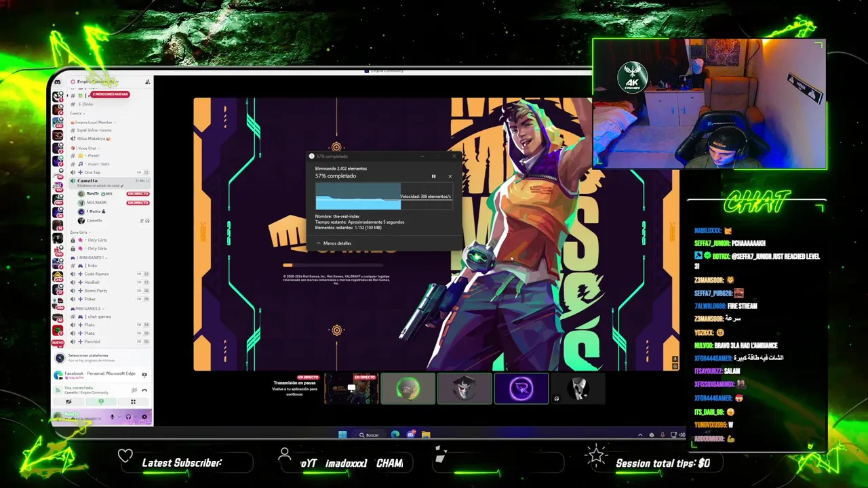Select the purple R logo participant tile

point(521,388)
